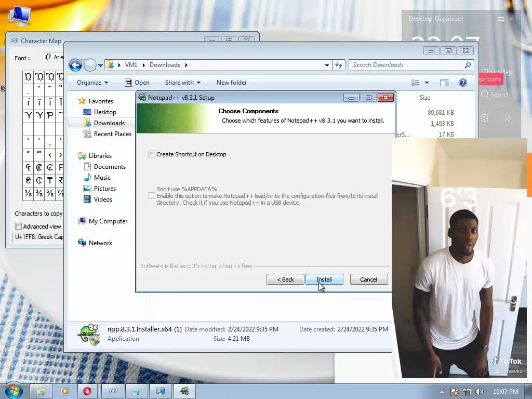Viewport: 532px width, 399px height.
Task: Toggle Advanced view in Character Map
Action: [18, 227]
